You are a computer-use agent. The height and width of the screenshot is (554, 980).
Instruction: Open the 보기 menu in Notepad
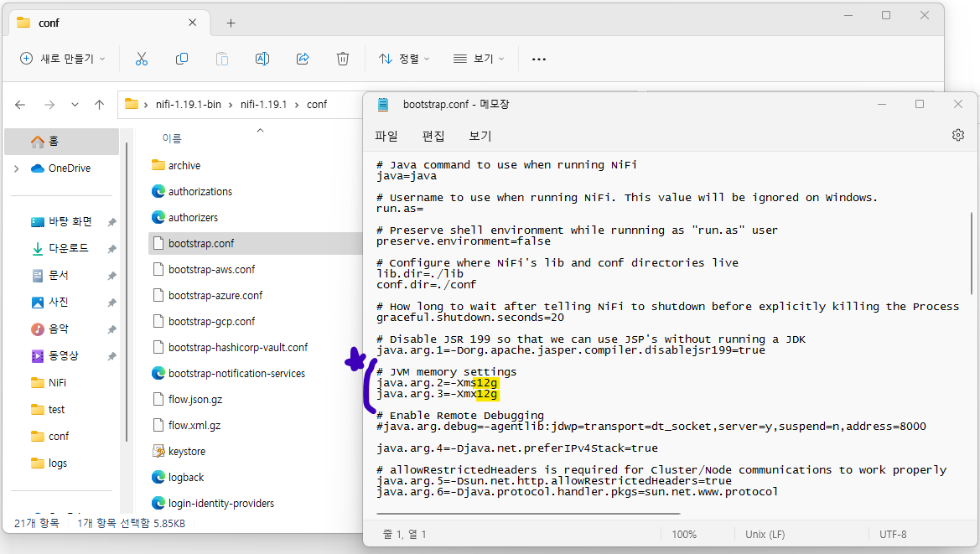click(480, 136)
